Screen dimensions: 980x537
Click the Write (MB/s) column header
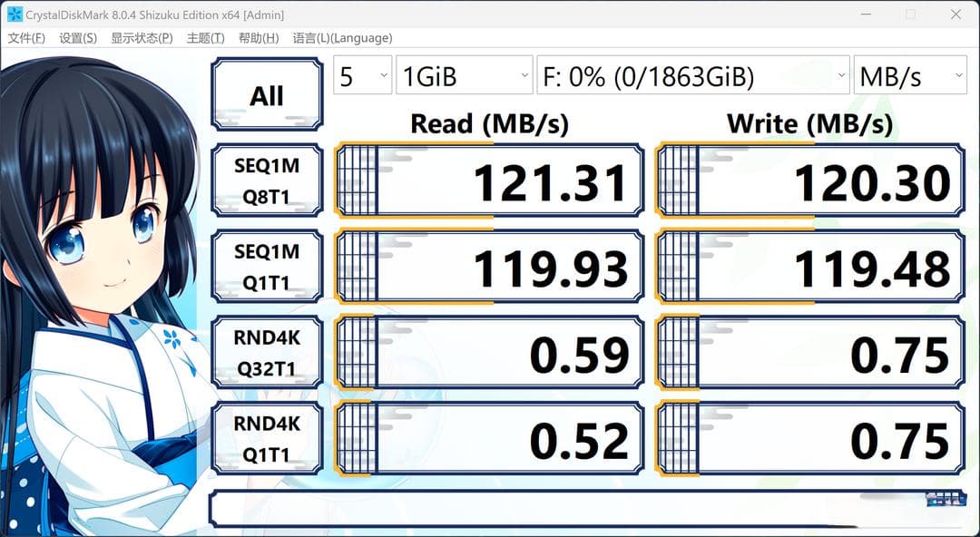click(810, 123)
